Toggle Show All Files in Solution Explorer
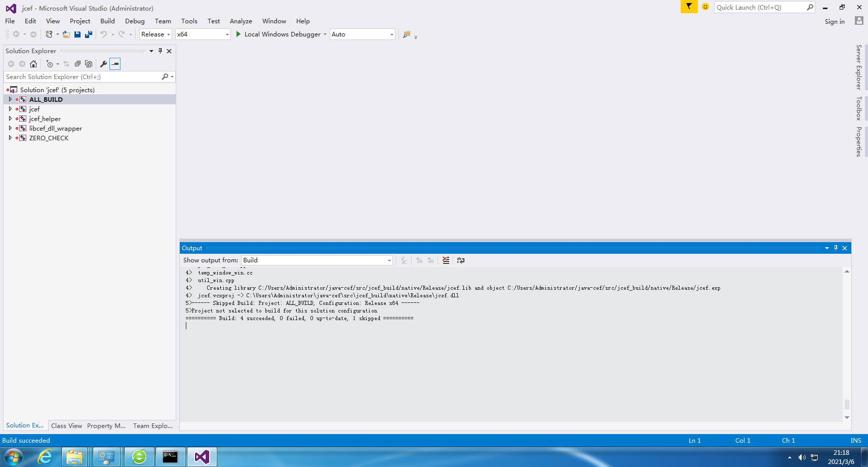The image size is (868, 467). pos(89,64)
